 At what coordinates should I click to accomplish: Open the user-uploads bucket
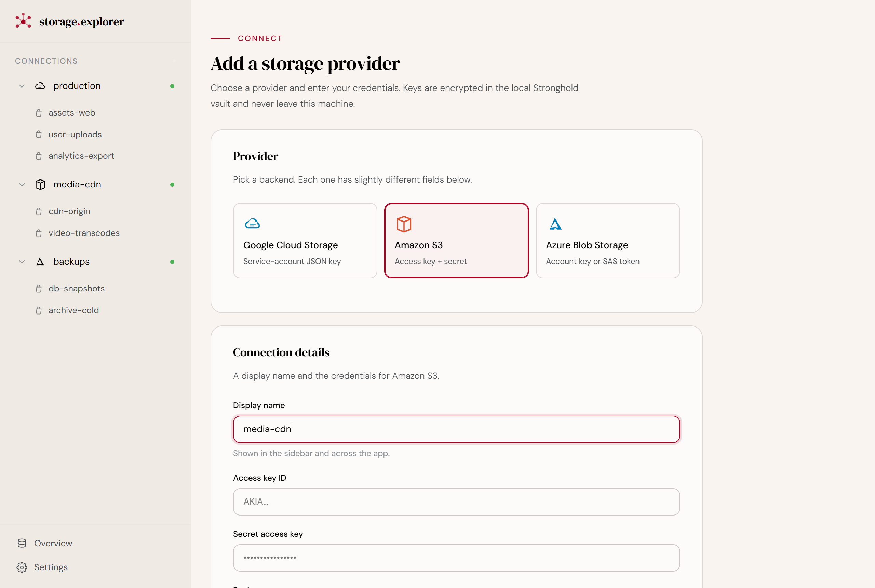(x=75, y=135)
